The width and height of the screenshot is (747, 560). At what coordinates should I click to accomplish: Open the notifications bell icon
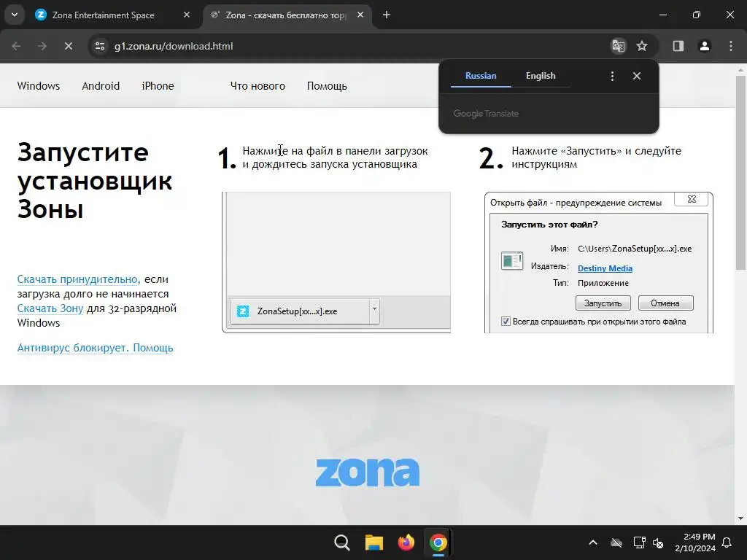coord(727,542)
